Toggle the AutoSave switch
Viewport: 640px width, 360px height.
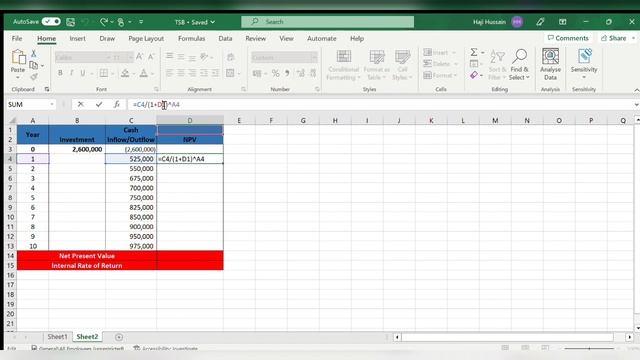tap(51, 22)
